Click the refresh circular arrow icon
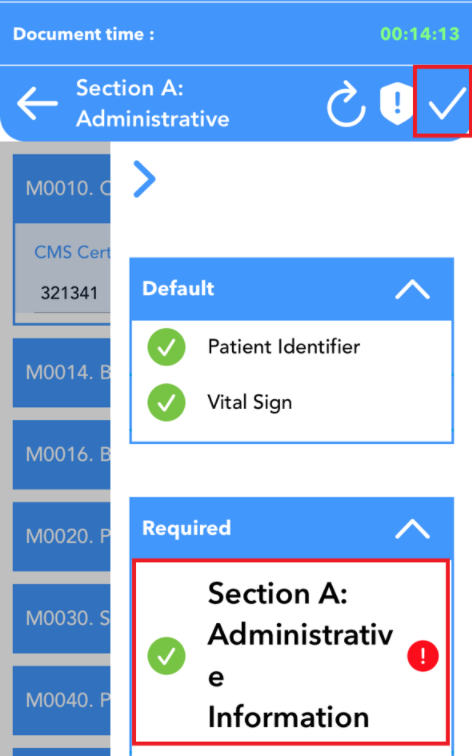Image resolution: width=472 pixels, height=756 pixels. 346,104
